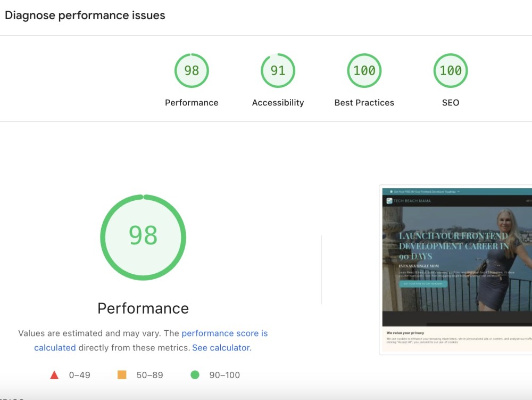Select the large 'Performance' heading under the gauge

point(143,308)
